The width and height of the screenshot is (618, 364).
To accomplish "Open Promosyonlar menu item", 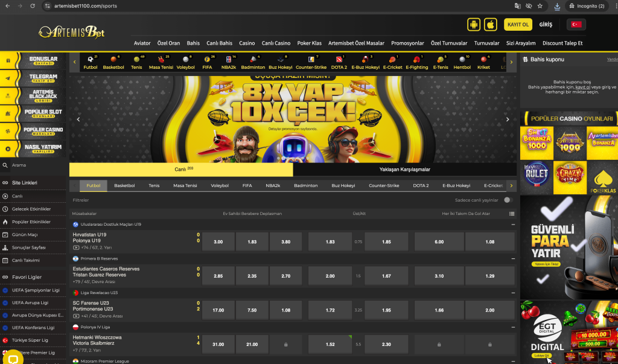I will pyautogui.click(x=407, y=43).
